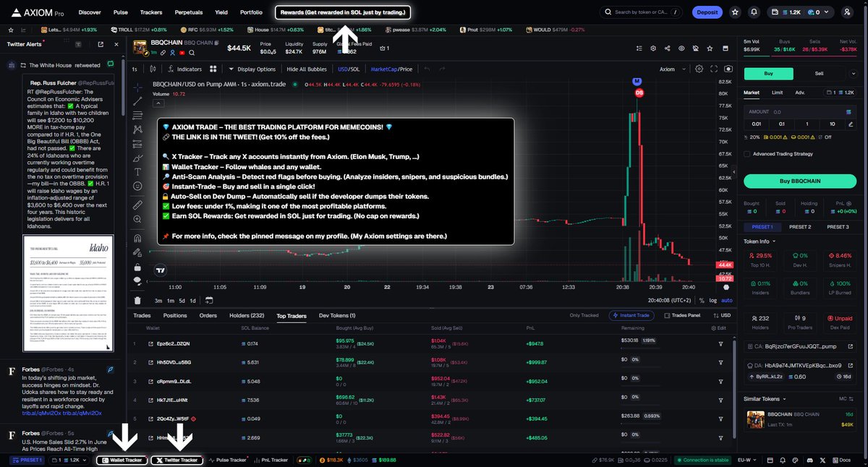Image resolution: width=868 pixels, height=467 pixels.
Task: Click the chart fullscreen icon
Action: 714,69
